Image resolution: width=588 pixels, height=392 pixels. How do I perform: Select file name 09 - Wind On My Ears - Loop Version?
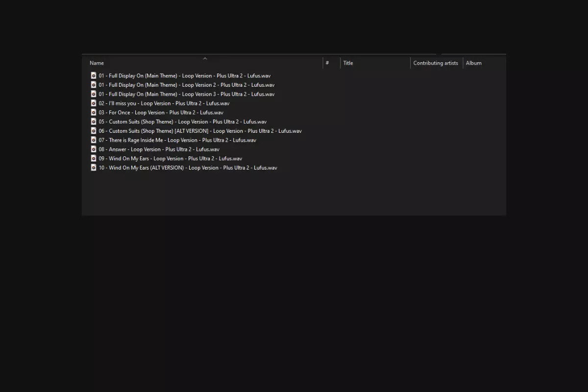(x=171, y=158)
